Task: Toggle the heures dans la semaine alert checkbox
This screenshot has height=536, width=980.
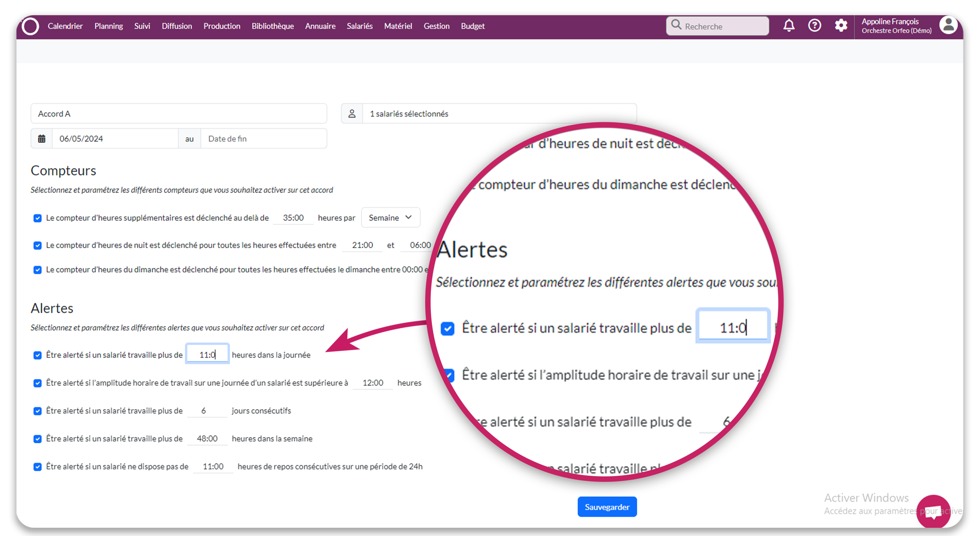Action: (37, 439)
